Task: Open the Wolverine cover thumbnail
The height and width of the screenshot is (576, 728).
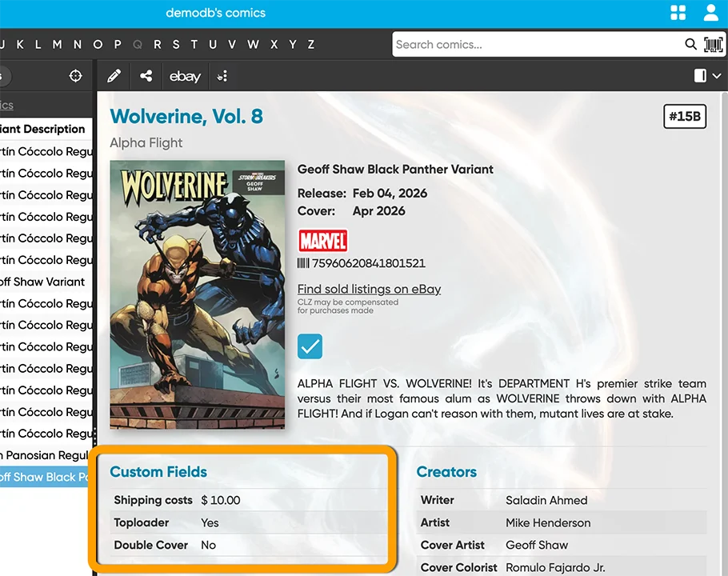Action: [x=197, y=294]
